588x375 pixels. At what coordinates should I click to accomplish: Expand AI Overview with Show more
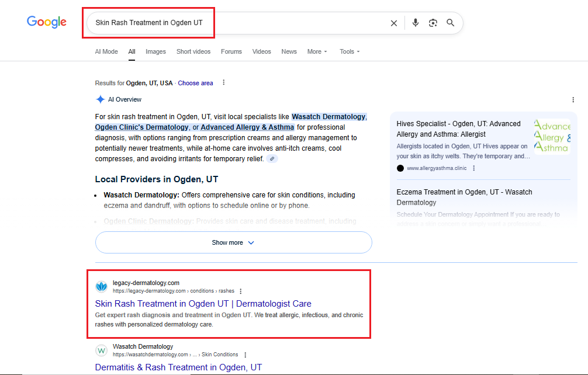(233, 242)
